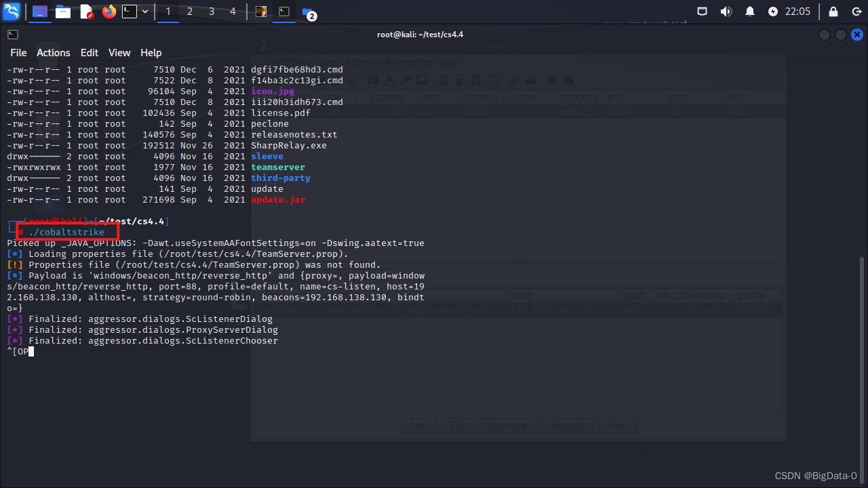The image size is (868, 488).
Task: Click the coffee cup icon in Cobalt Strike toolbar
Action: point(459,80)
